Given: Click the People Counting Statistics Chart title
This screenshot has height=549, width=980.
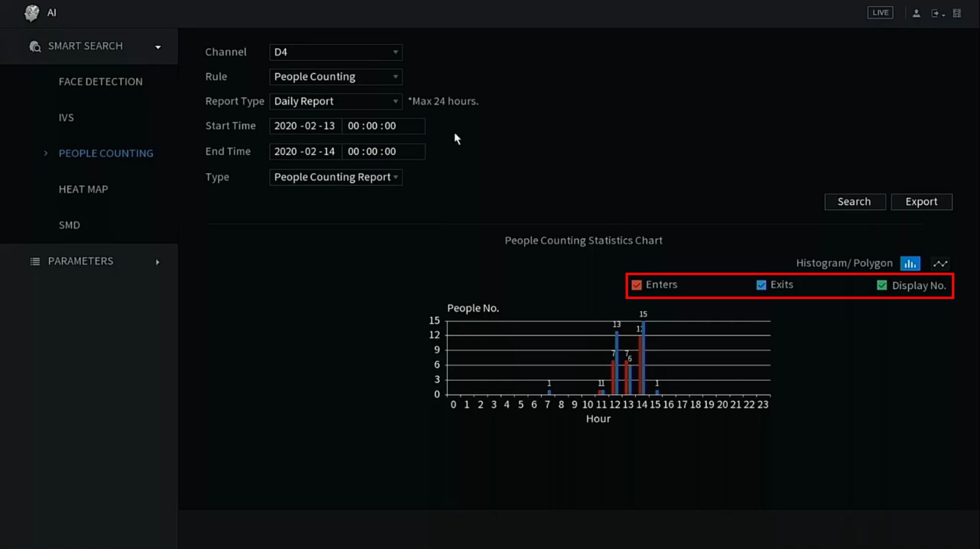Looking at the screenshot, I should pyautogui.click(x=583, y=240).
